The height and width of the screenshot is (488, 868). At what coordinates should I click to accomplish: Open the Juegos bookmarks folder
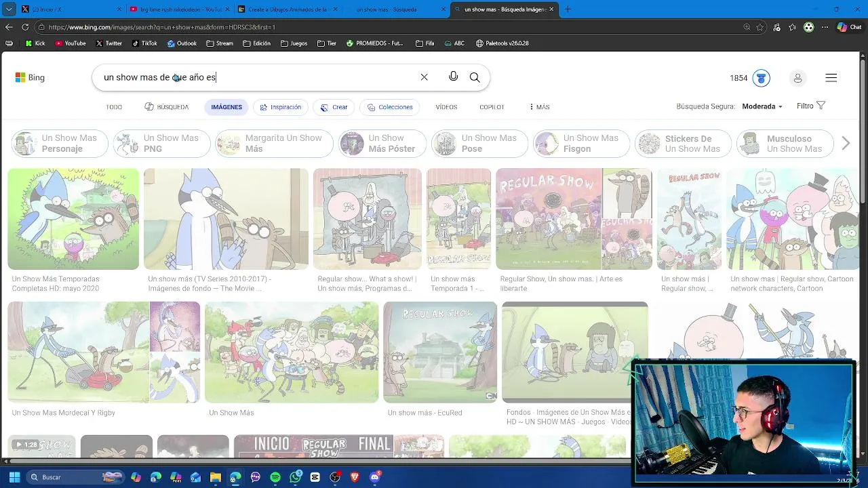coord(294,43)
